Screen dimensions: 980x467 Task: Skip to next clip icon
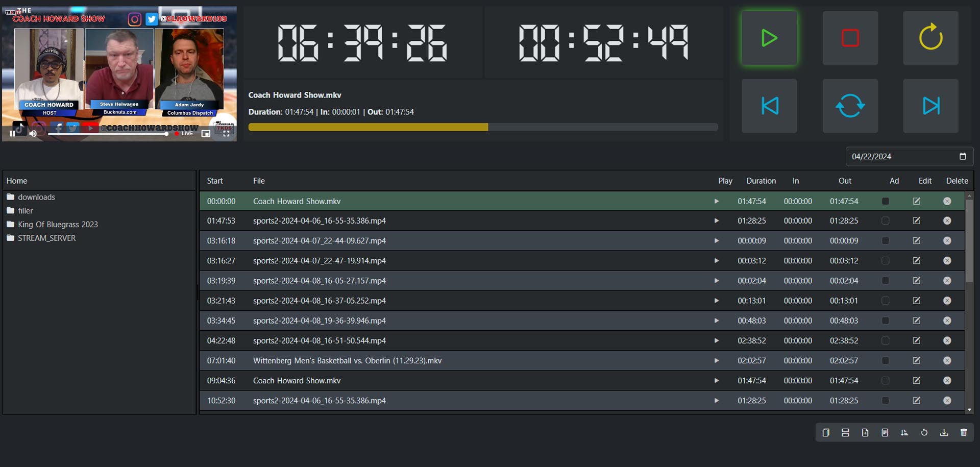[930, 106]
